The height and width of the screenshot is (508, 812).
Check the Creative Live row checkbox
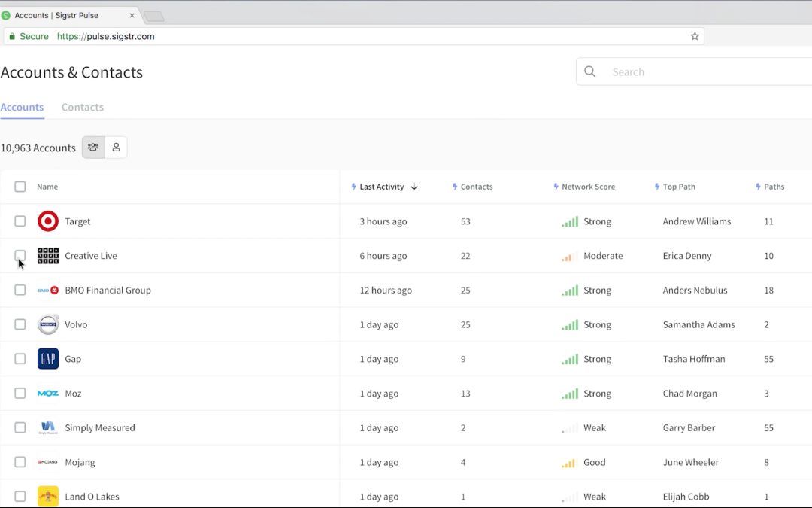pos(20,256)
